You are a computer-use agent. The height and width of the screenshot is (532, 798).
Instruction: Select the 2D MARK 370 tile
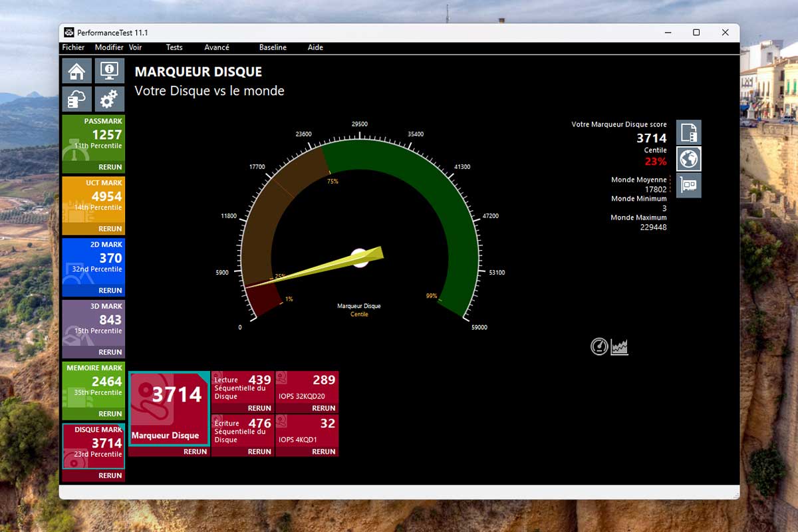point(93,262)
